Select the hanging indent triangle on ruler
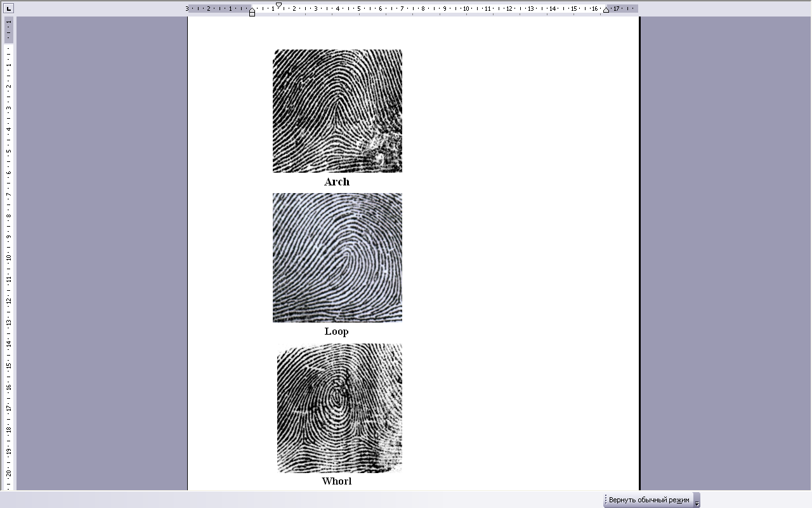812x508 pixels. coord(252,9)
